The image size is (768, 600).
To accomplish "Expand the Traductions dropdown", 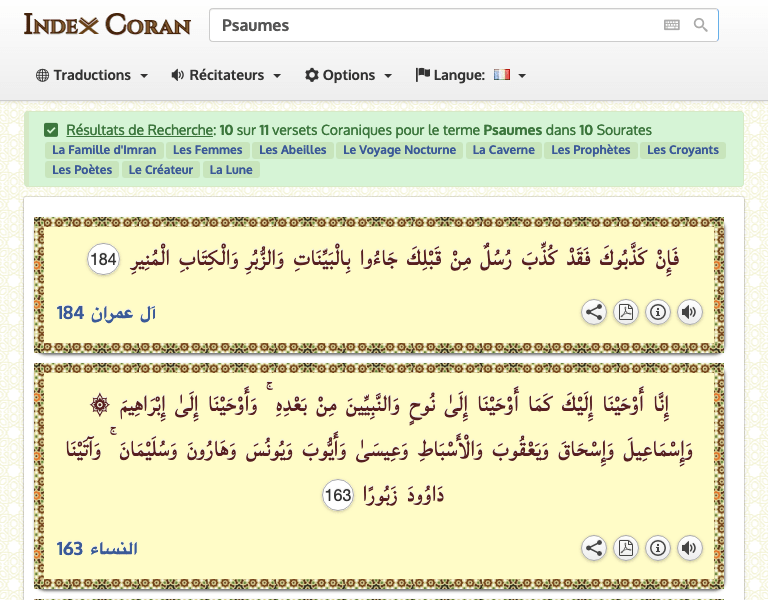I will (92, 75).
